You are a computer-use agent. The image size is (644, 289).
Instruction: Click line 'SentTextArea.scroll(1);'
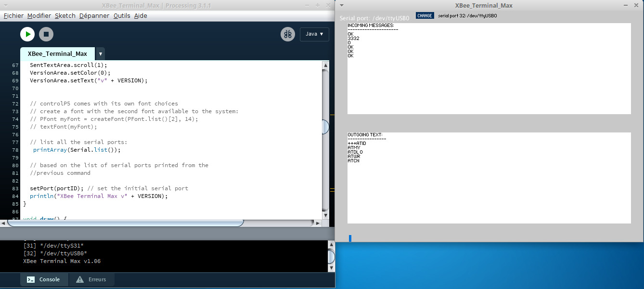coord(68,65)
